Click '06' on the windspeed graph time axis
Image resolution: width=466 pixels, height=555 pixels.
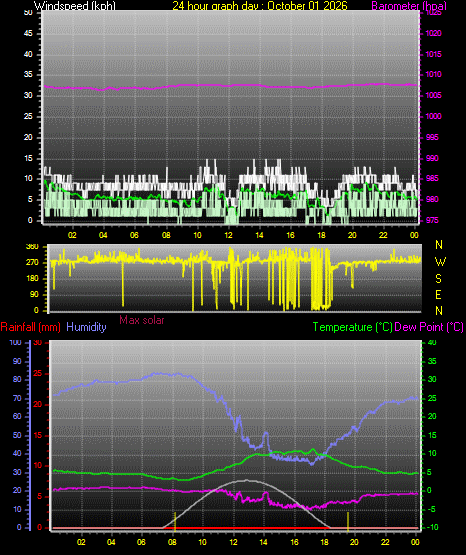[x=134, y=235]
